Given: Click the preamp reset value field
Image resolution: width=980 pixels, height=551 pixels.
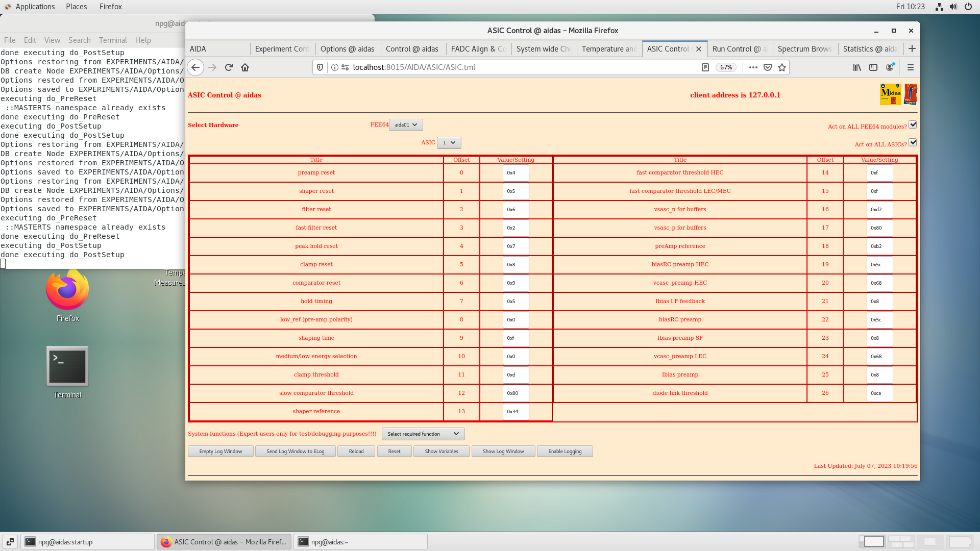Looking at the screenshot, I should pyautogui.click(x=516, y=173).
